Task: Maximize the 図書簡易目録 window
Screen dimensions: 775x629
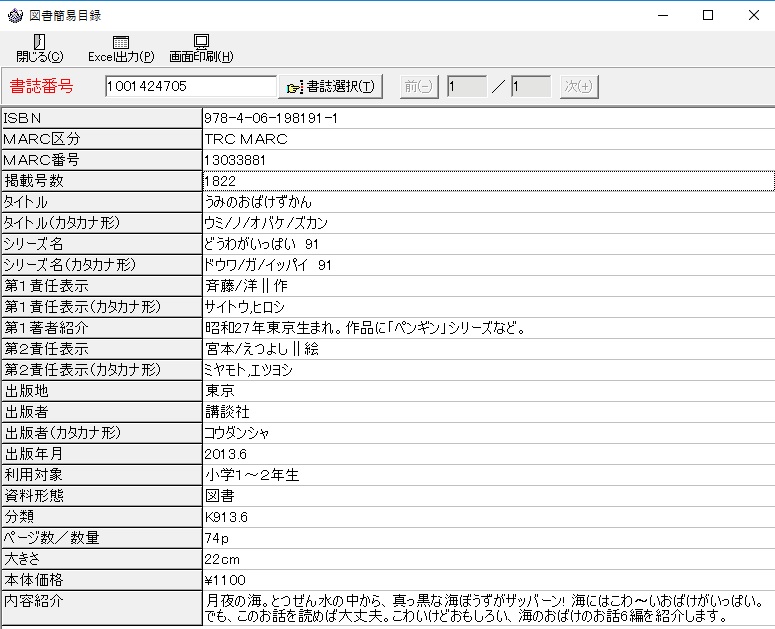Action: coord(708,15)
